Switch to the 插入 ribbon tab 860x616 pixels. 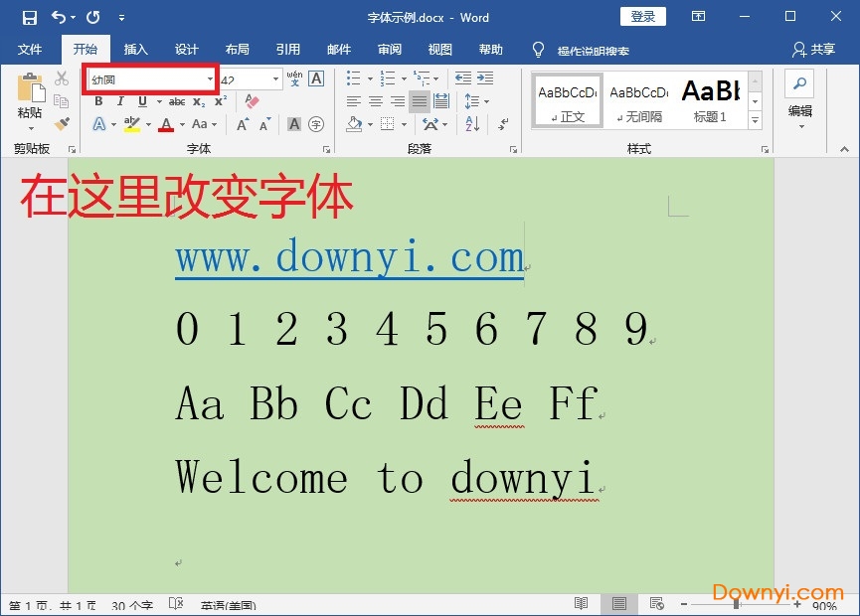pos(135,50)
